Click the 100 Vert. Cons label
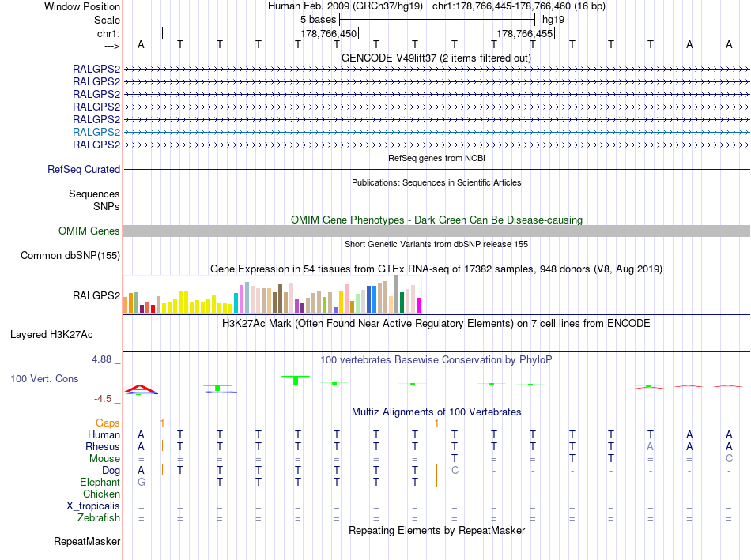This screenshot has height=560, width=751. [x=44, y=378]
